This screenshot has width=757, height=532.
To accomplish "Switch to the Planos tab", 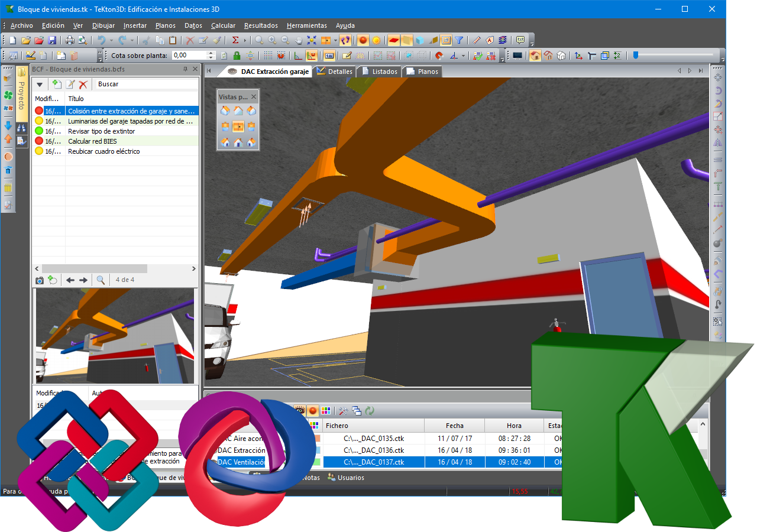I will pyautogui.click(x=423, y=72).
